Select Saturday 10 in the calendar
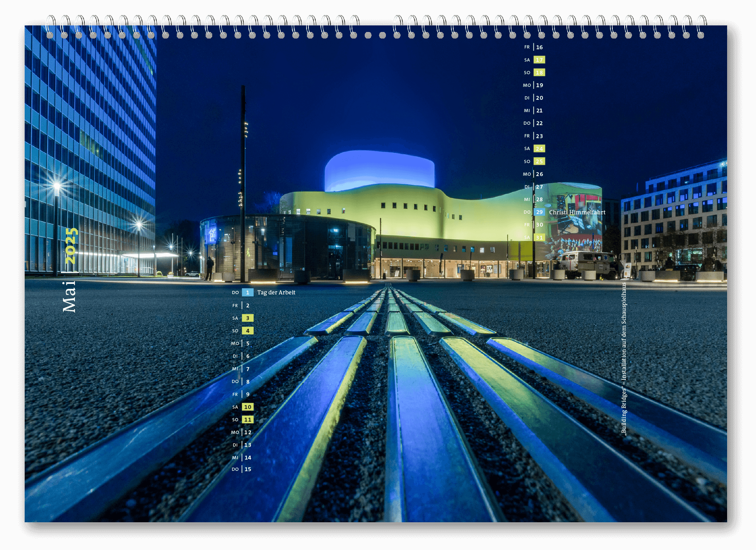Screen dimensions: 756x550 (x=248, y=407)
